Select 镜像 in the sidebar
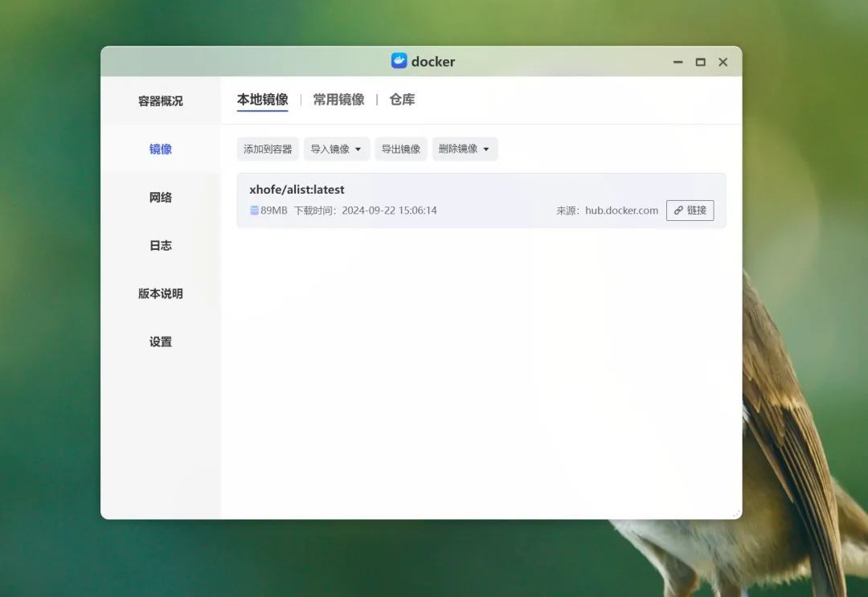 (161, 149)
